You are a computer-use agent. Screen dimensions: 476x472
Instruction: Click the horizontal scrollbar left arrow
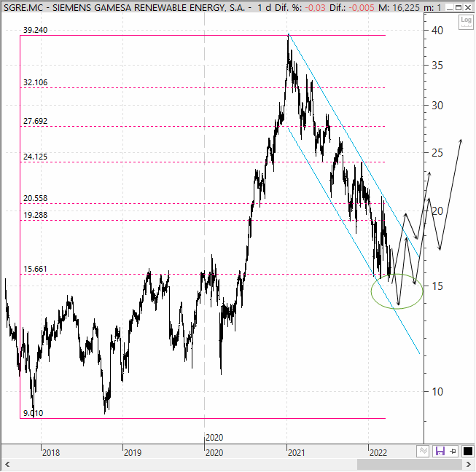pos(7,465)
